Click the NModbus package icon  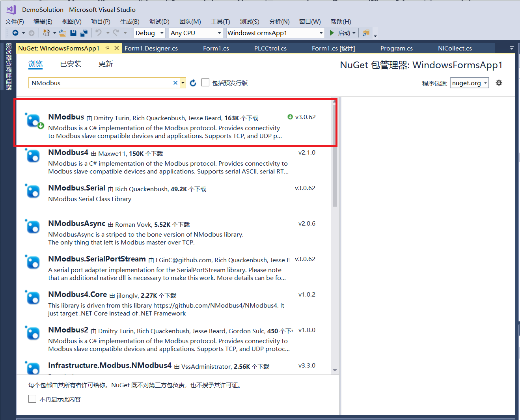click(34, 120)
